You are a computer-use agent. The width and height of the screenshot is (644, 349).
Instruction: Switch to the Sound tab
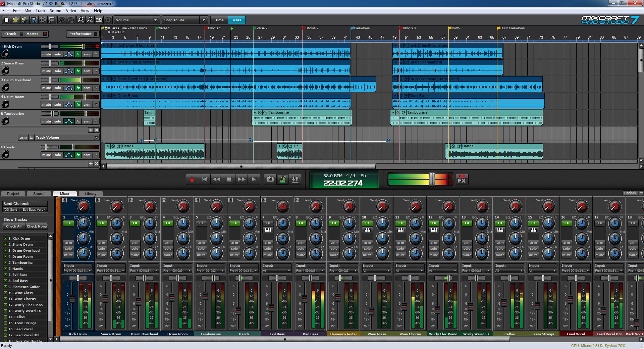(39, 194)
